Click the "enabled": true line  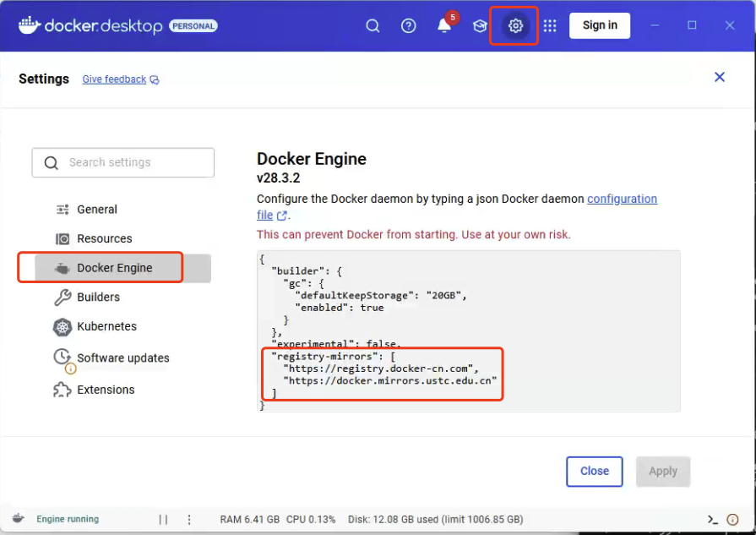pos(340,308)
